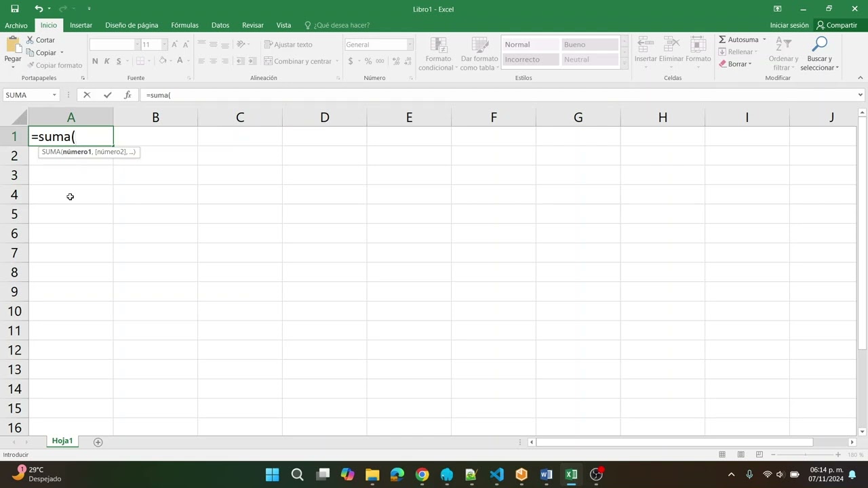The image size is (868, 488).
Task: Open File Explorer from taskbar
Action: pos(372,474)
